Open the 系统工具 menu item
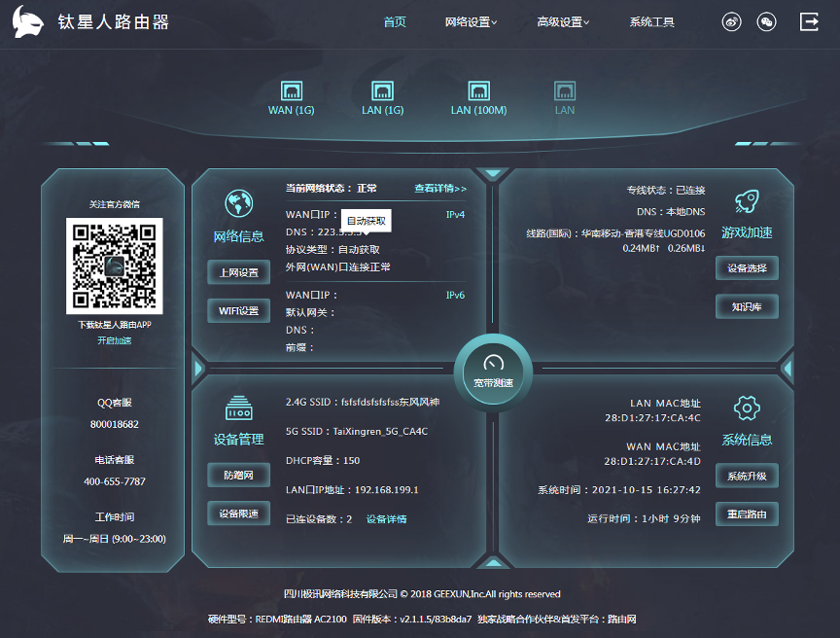 click(x=651, y=22)
